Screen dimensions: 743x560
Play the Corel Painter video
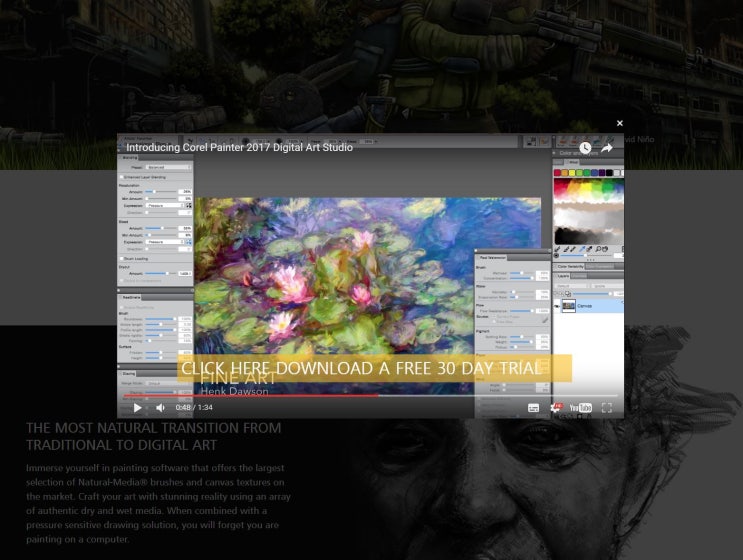pos(137,407)
